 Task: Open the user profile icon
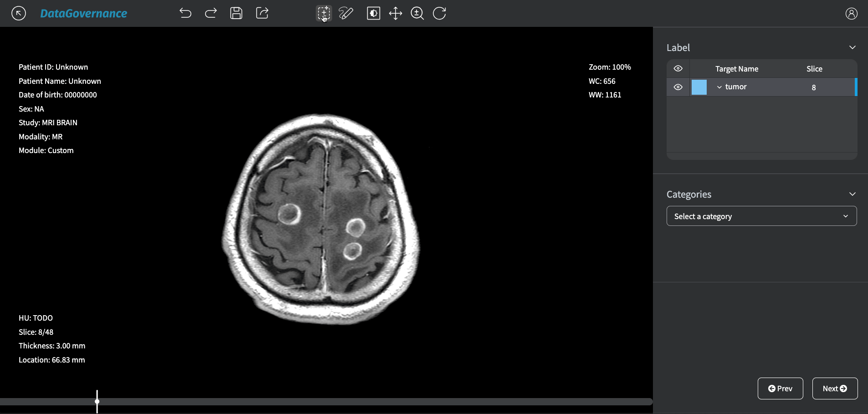coord(851,13)
